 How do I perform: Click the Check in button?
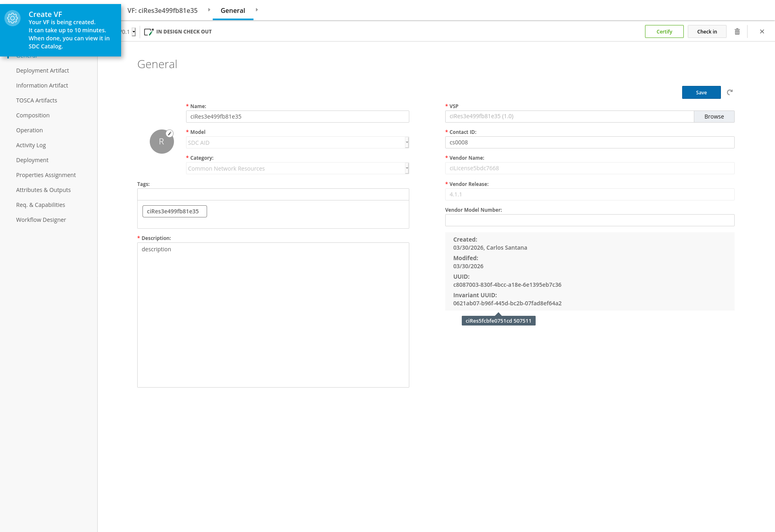tap(707, 31)
